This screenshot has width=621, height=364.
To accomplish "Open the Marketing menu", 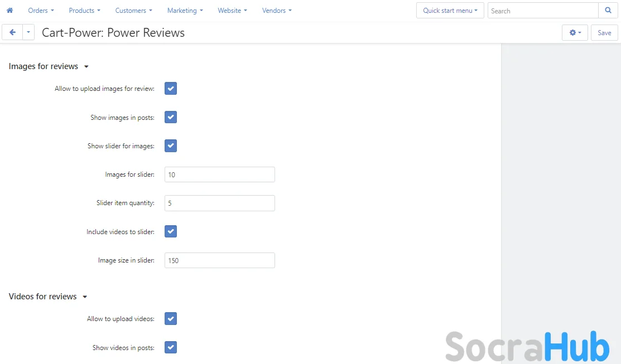I will [185, 11].
